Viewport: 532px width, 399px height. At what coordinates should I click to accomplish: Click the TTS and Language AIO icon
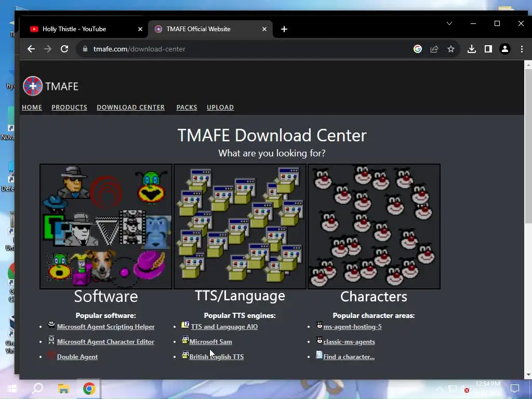[x=185, y=325]
